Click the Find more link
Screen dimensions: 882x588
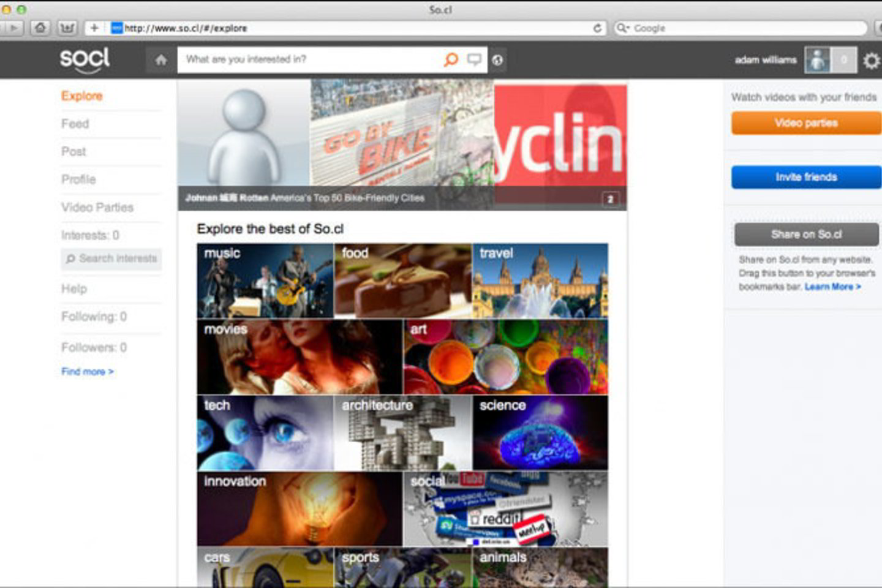(87, 372)
